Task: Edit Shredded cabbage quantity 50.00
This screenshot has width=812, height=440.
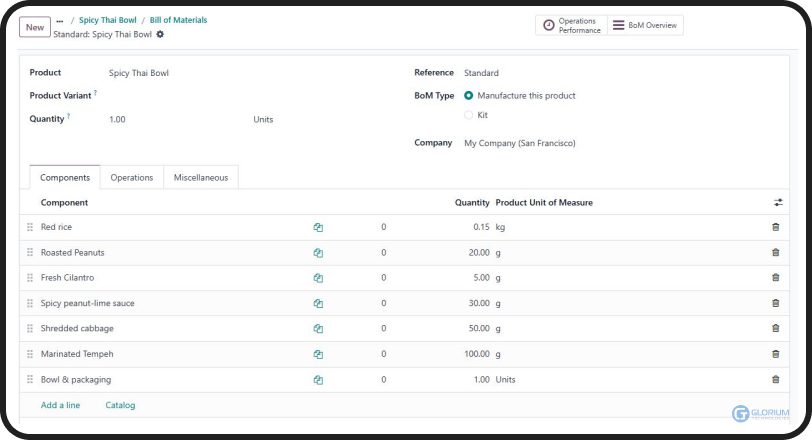Action: coord(479,328)
